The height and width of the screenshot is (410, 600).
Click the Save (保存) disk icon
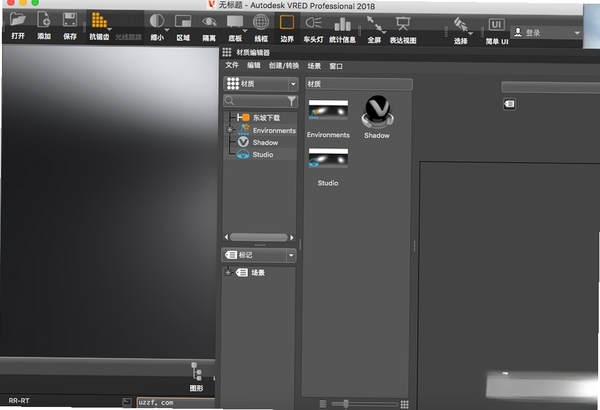tap(70, 20)
